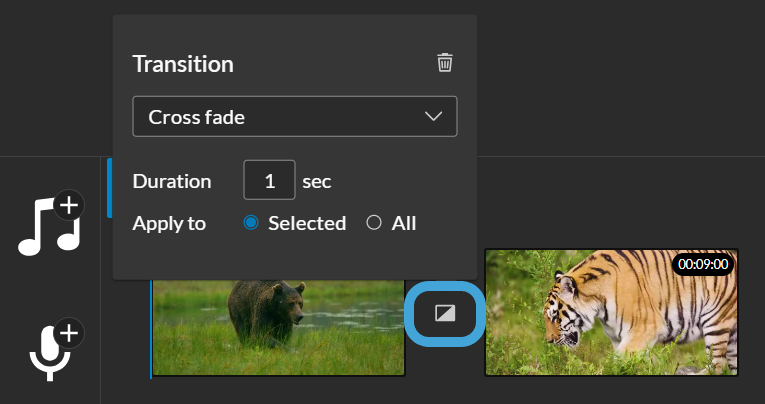
Task: Click the dropdown chevron arrow
Action: click(433, 117)
